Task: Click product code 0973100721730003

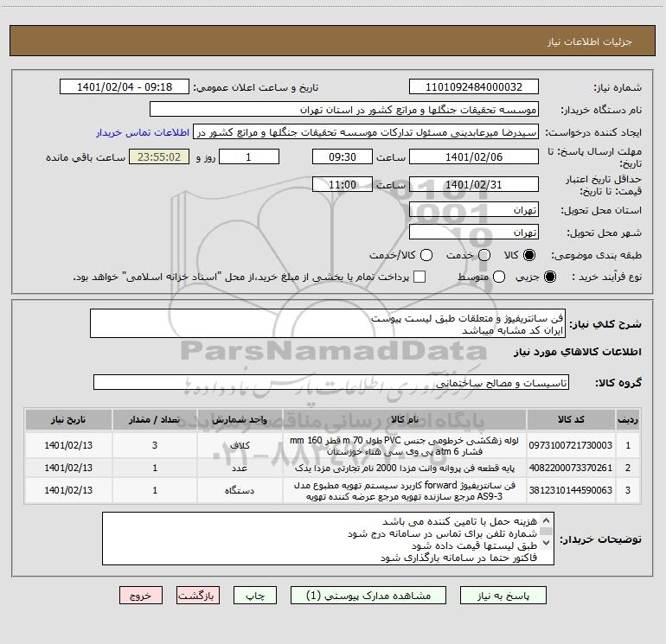Action: point(571,445)
